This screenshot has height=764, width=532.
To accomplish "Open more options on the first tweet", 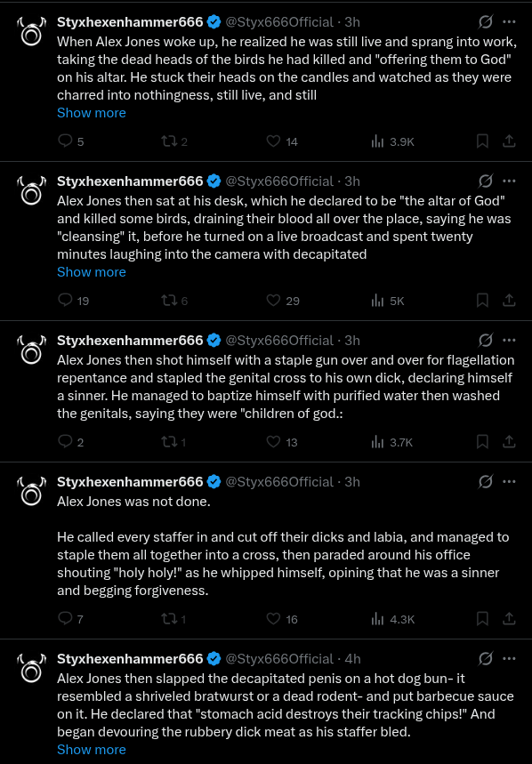I will [x=509, y=22].
